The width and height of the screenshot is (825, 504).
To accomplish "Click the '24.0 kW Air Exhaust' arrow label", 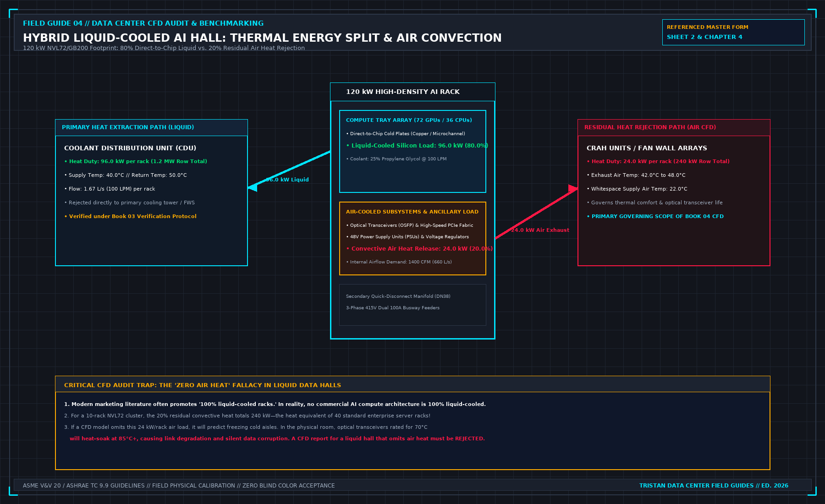I will tap(540, 230).
